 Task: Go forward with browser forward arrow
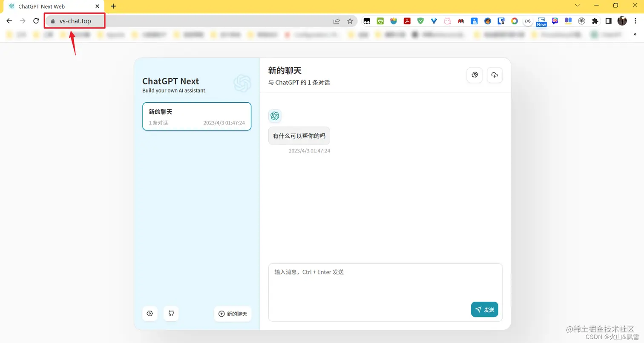23,21
